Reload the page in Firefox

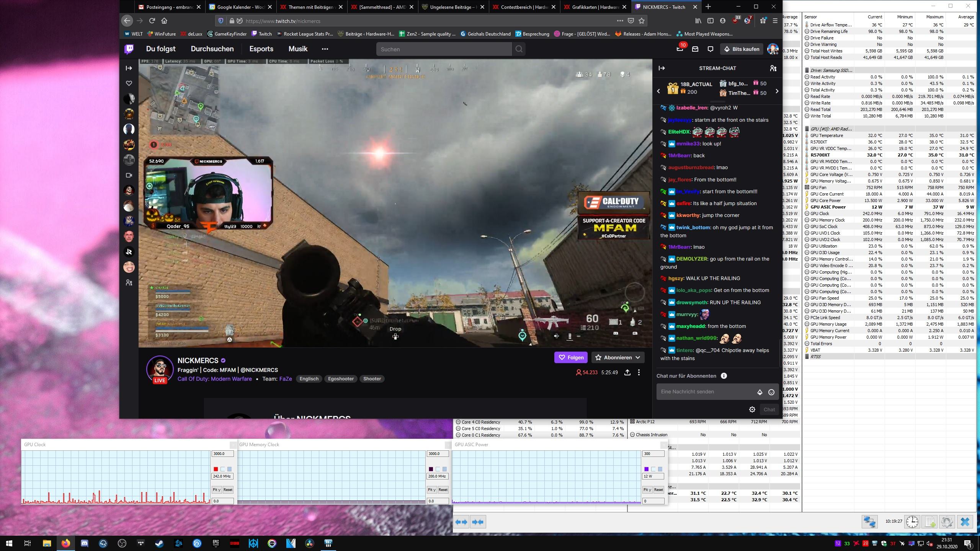pos(152,21)
